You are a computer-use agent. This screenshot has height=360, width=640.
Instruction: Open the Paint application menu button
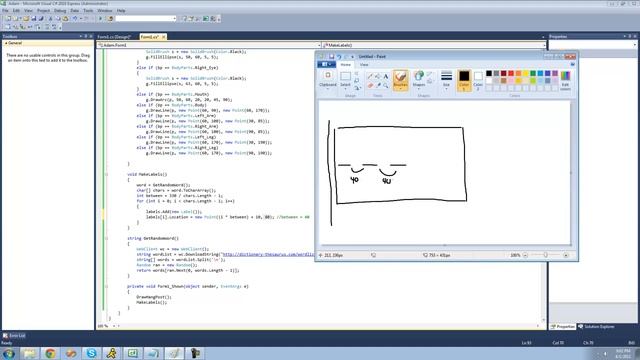327,64
